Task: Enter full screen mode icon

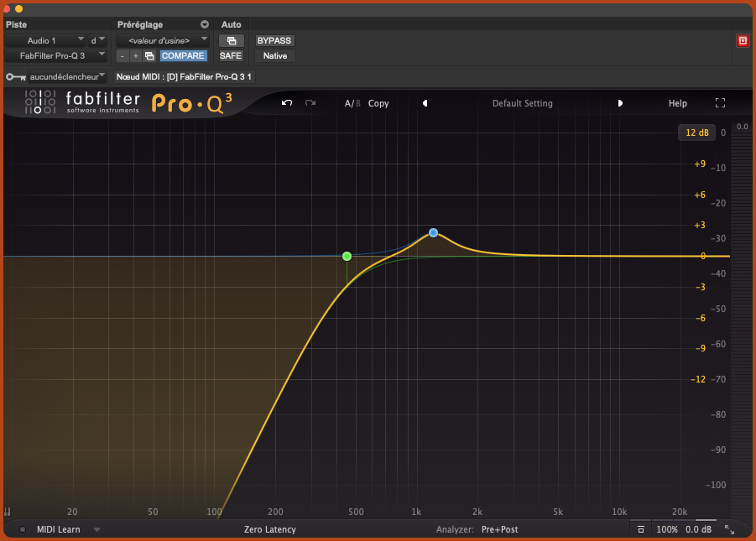Action: pyautogui.click(x=720, y=103)
